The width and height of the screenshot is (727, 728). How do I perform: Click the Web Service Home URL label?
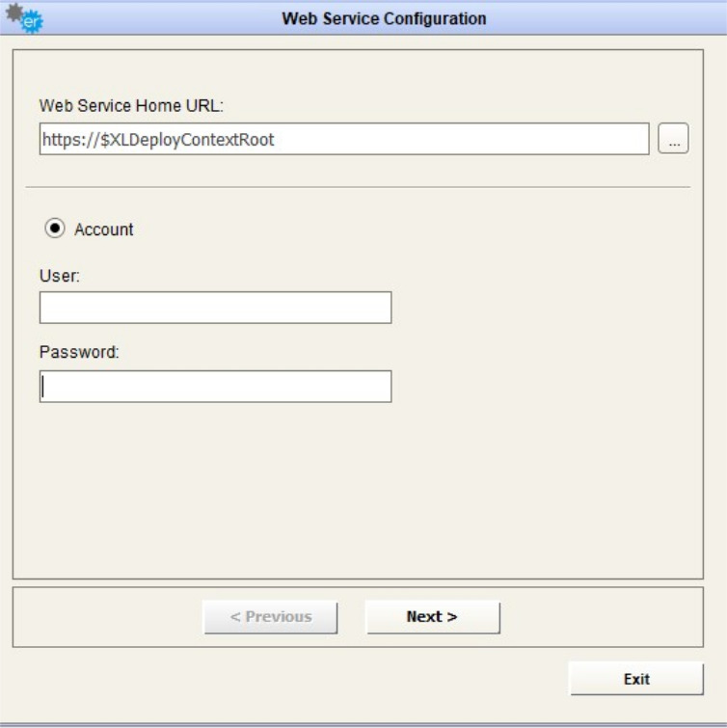tap(131, 104)
